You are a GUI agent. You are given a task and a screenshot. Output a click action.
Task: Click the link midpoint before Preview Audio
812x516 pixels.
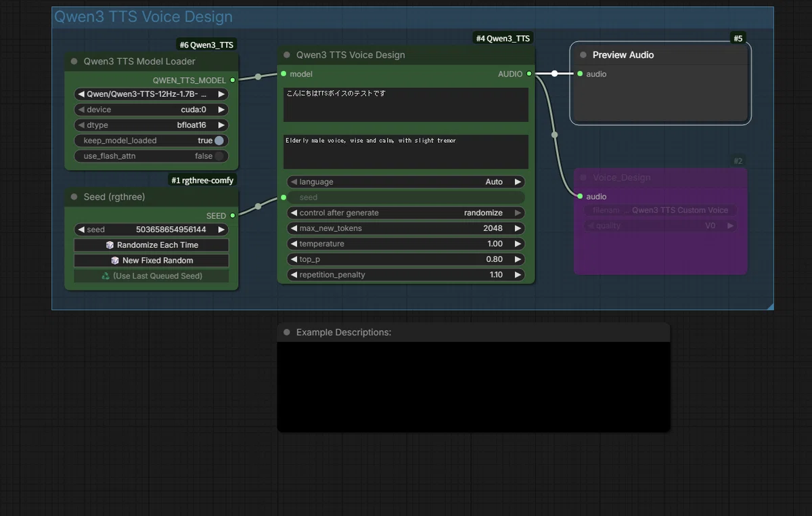tap(554, 74)
